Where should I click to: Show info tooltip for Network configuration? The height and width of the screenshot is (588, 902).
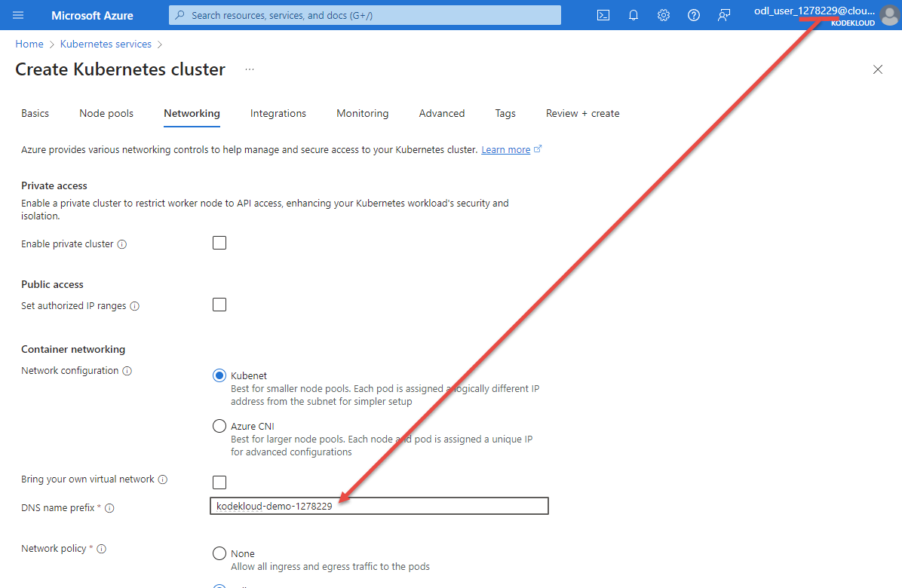coord(127,372)
